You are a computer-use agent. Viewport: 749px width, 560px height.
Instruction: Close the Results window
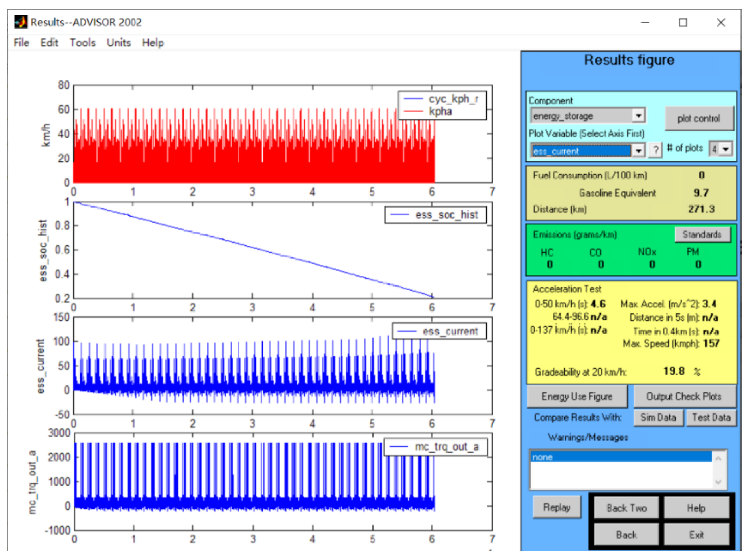pyautogui.click(x=721, y=22)
